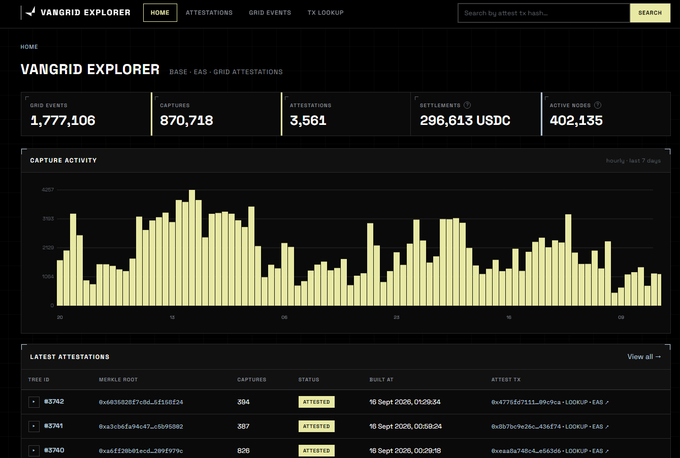Click captures count 826 in row #3740
Screen dimensions: 680x458
[243, 451]
